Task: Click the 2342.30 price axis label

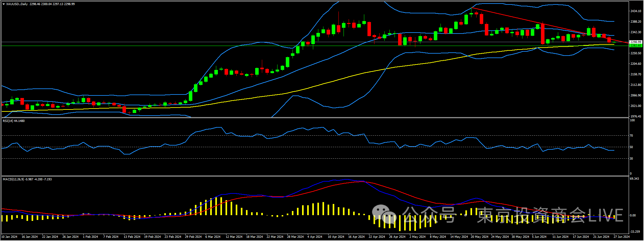Action: (636, 32)
